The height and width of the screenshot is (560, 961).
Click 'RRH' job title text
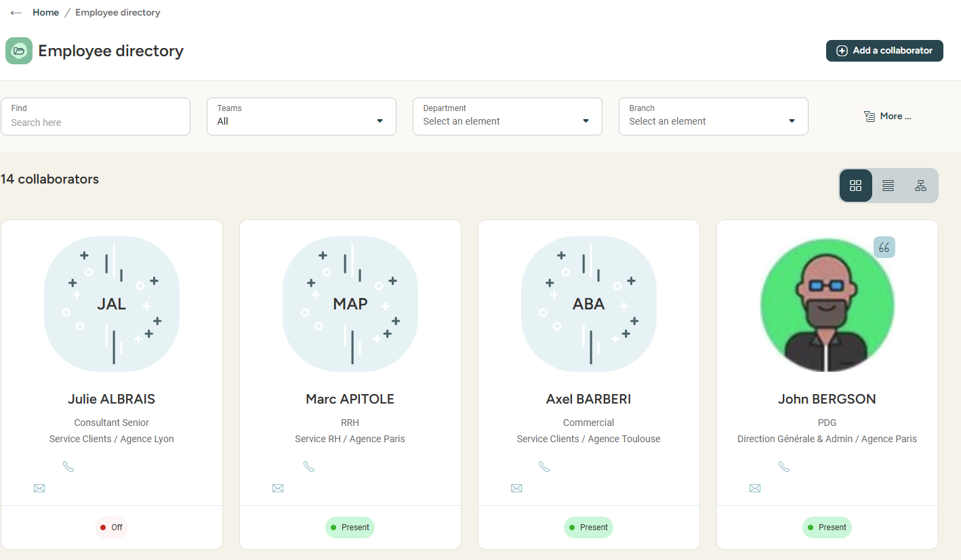tap(350, 423)
